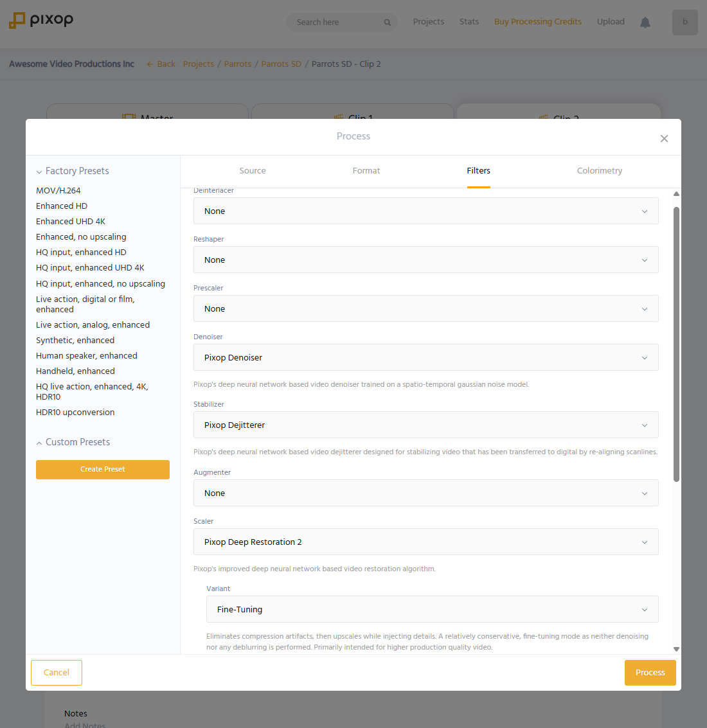Screen dimensions: 707x728
Task: Open the Augmenter dropdown
Action: point(425,493)
